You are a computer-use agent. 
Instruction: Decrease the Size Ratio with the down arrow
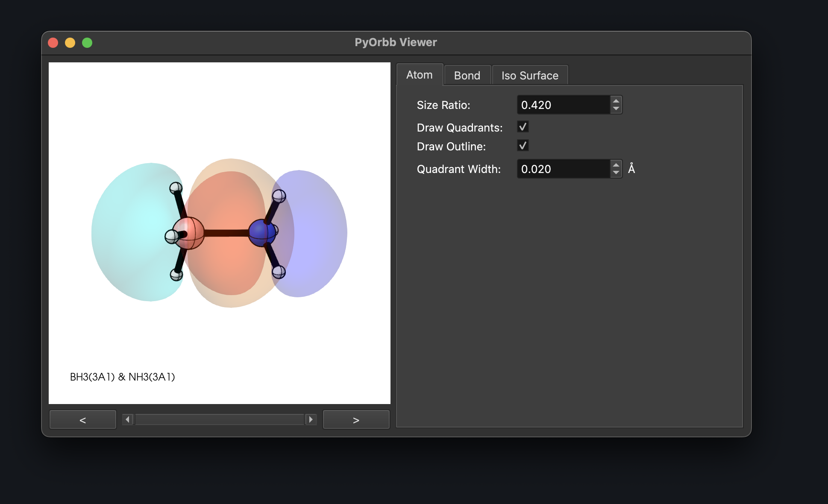(616, 108)
